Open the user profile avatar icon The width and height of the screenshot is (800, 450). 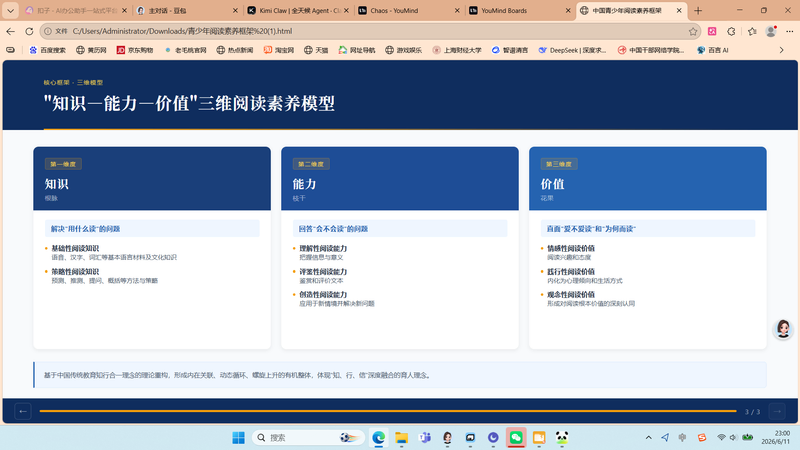pyautogui.click(x=771, y=32)
